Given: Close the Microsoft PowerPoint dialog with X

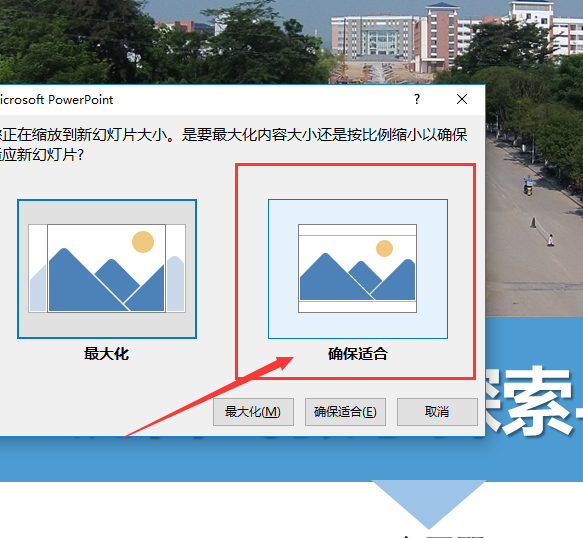Looking at the screenshot, I should (x=462, y=99).
